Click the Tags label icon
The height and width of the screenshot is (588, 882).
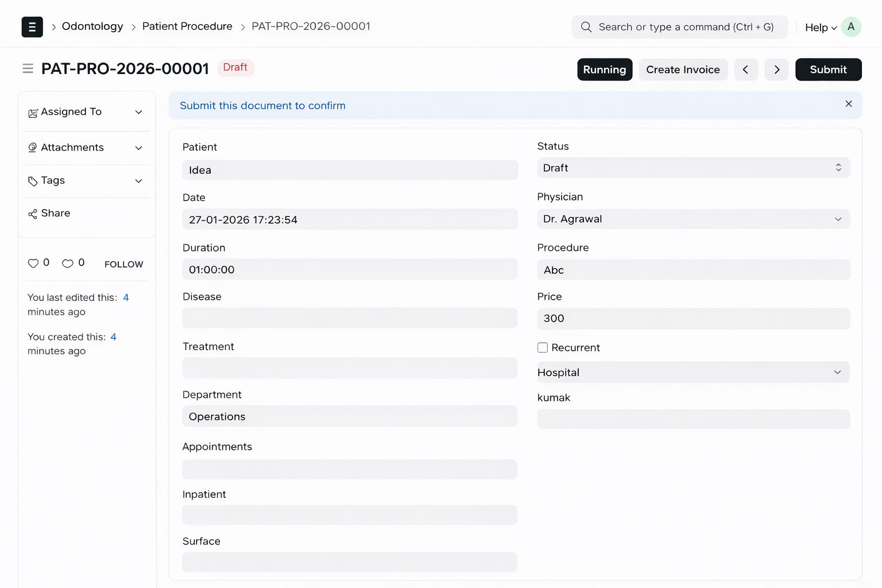33,181
